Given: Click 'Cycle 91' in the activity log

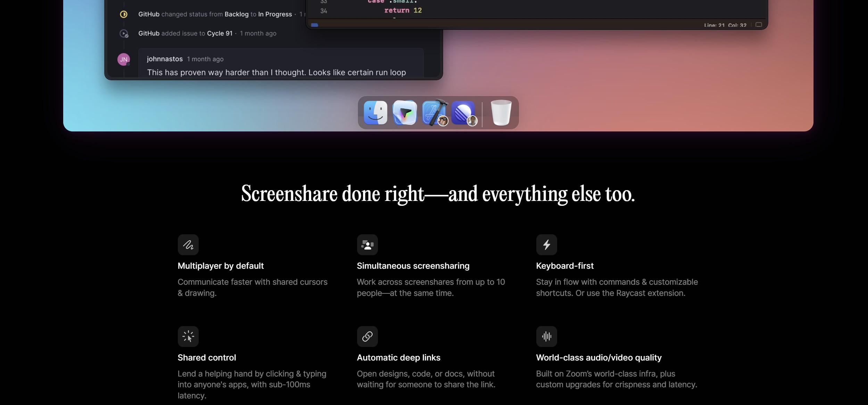Looking at the screenshot, I should [220, 33].
